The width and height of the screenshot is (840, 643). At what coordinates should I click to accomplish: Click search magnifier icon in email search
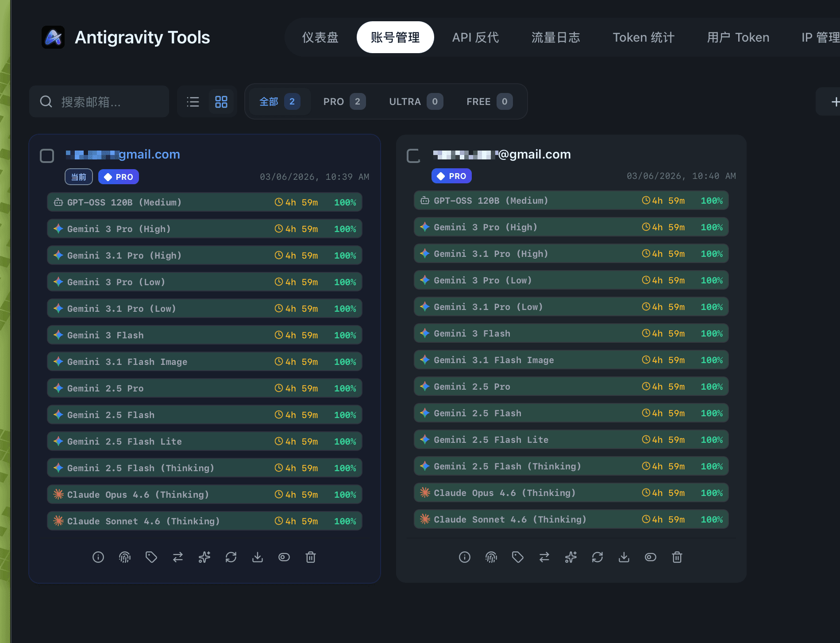pyautogui.click(x=46, y=102)
